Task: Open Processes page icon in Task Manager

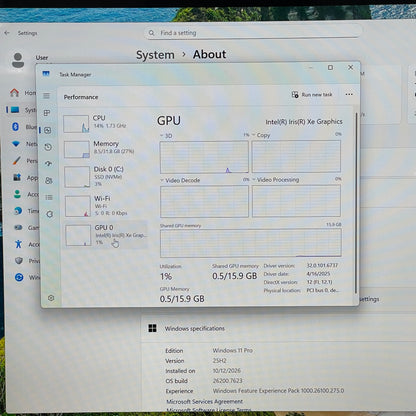Action: [47, 113]
